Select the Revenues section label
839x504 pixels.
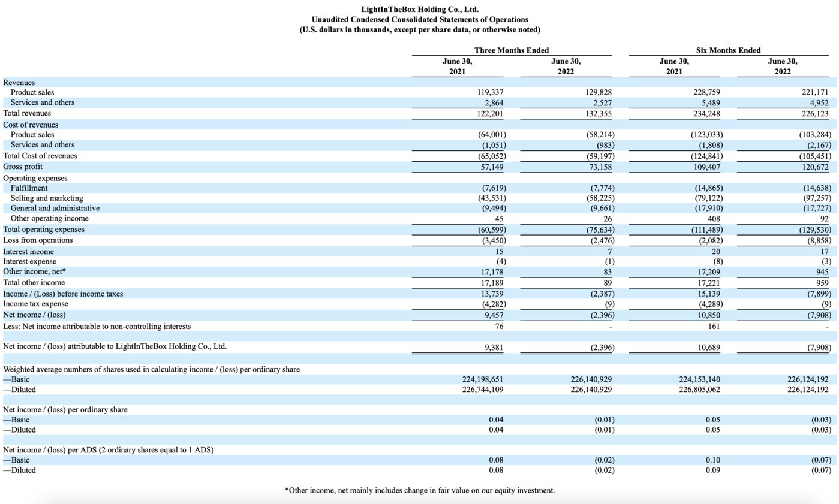point(19,83)
